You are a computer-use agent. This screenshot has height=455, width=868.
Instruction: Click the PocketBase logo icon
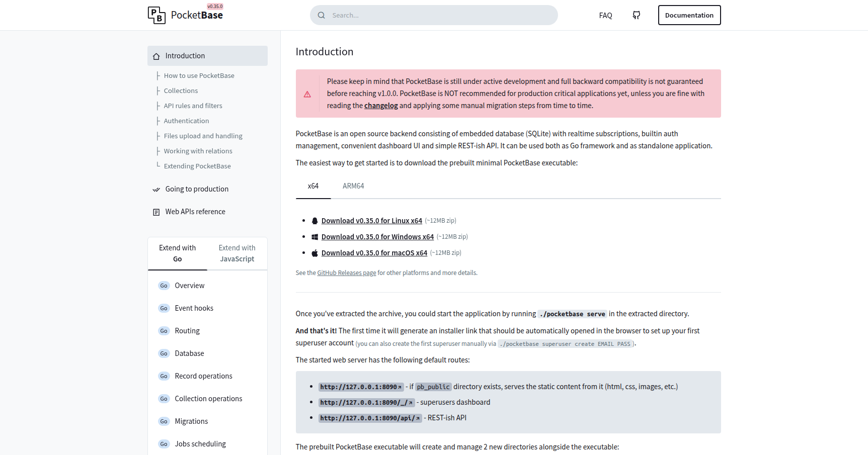coord(156,15)
